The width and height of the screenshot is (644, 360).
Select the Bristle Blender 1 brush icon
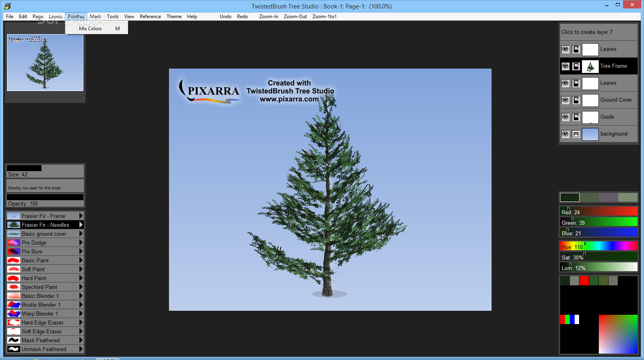click(13, 305)
